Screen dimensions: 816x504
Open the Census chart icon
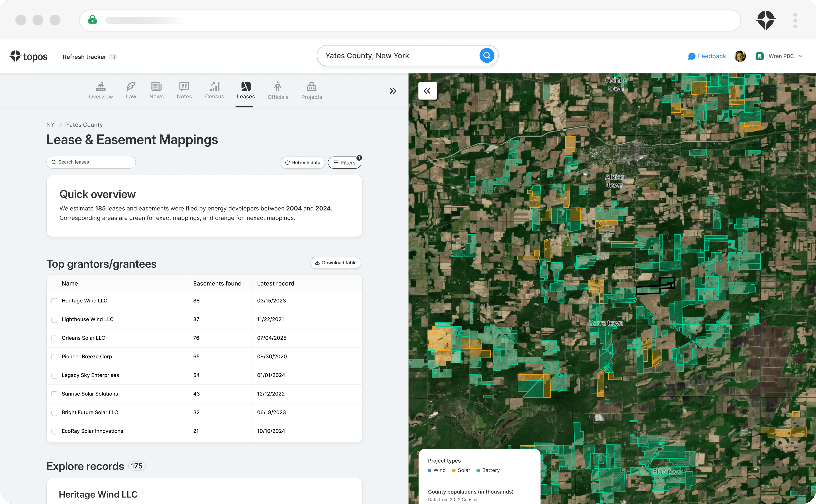pos(214,87)
